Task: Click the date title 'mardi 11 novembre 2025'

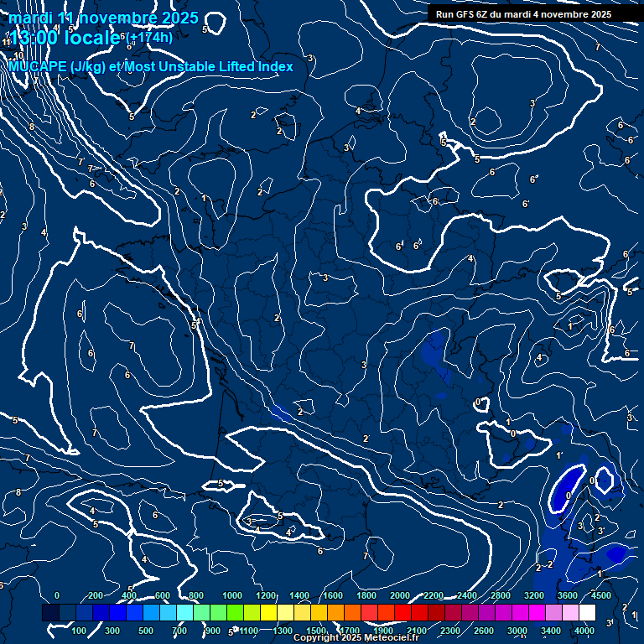Action: [x=103, y=18]
